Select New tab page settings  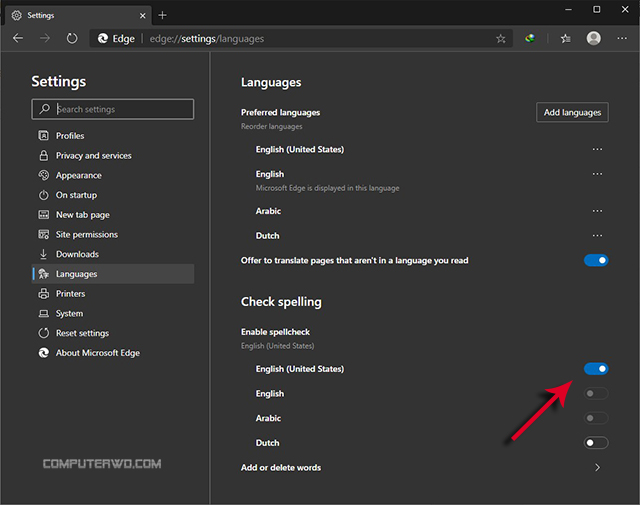pyautogui.click(x=113, y=215)
